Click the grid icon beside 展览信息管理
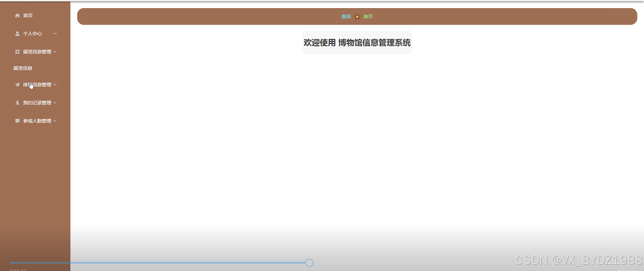The height and width of the screenshot is (271, 644). point(17,52)
